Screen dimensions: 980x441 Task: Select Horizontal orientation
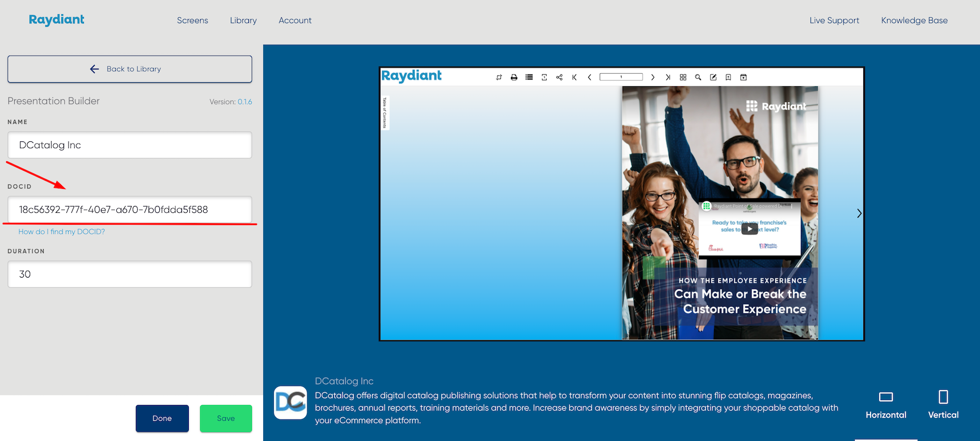point(886,405)
